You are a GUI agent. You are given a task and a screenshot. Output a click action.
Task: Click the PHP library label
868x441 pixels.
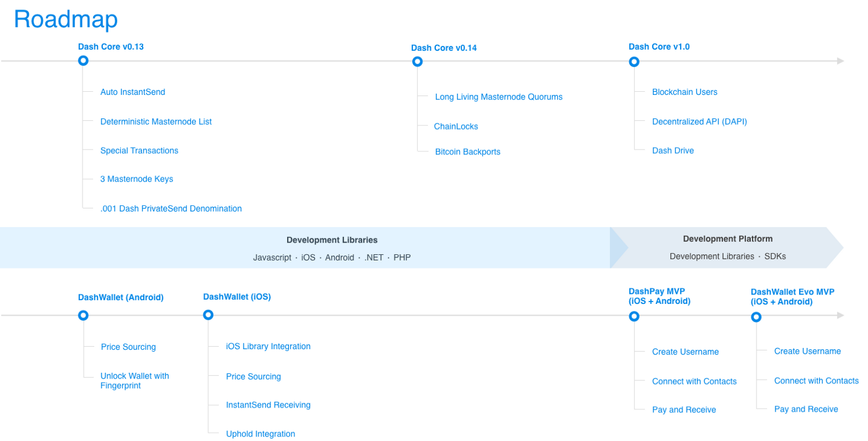coord(402,257)
